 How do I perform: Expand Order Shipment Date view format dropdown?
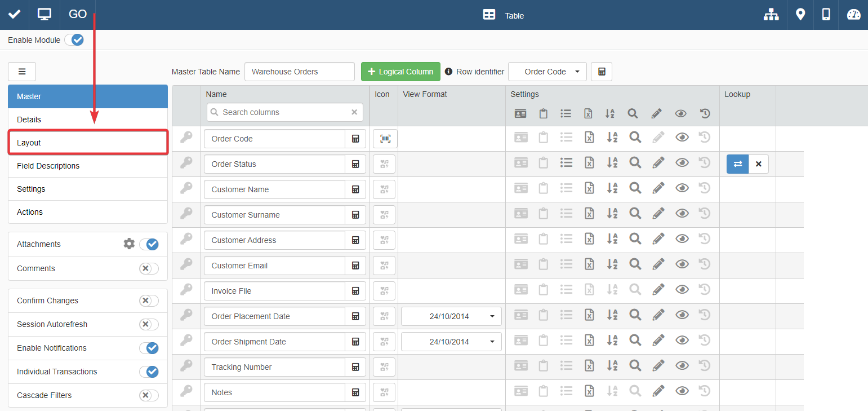click(x=451, y=342)
